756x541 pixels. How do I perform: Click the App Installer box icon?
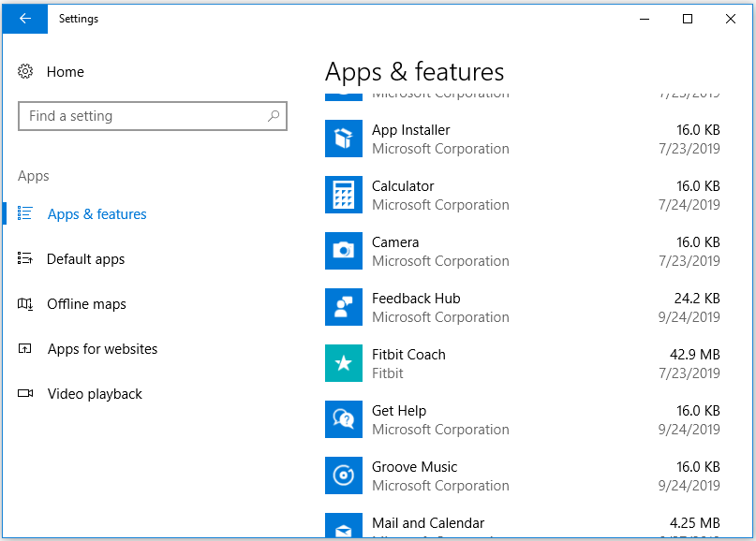click(x=343, y=139)
